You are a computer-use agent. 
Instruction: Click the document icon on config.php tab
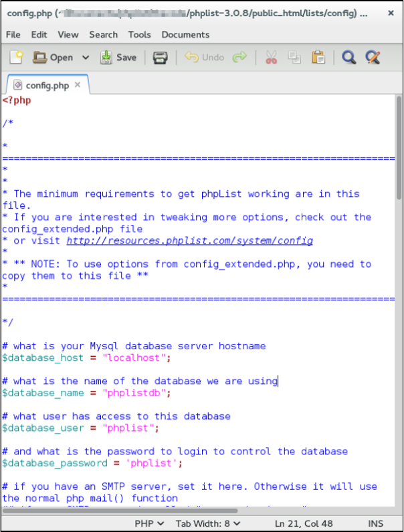coord(17,85)
